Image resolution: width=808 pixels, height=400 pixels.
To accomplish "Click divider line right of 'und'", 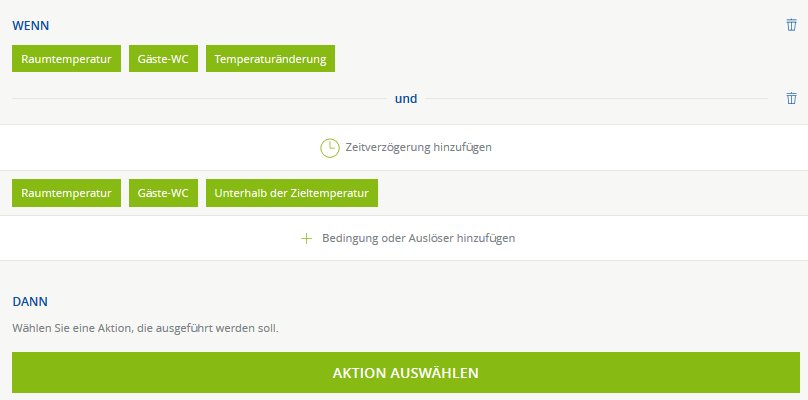I will 597,98.
